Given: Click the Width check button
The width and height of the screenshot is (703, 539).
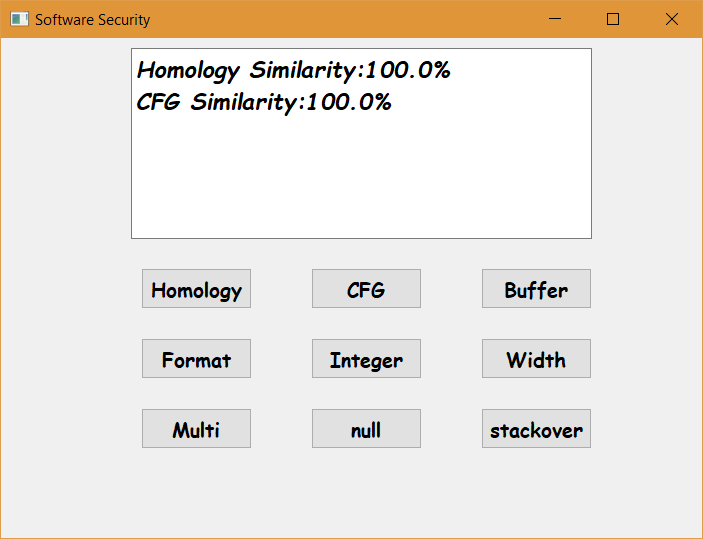Looking at the screenshot, I should (x=536, y=359).
